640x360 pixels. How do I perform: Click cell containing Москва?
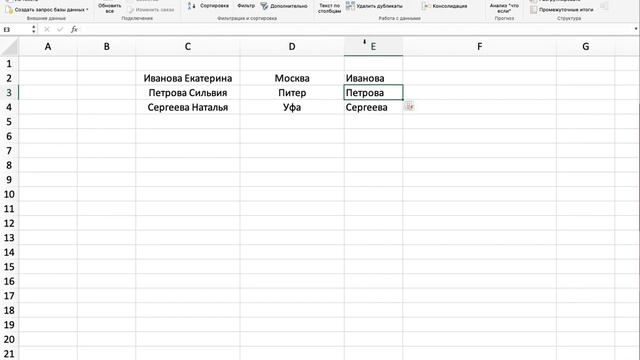292,78
